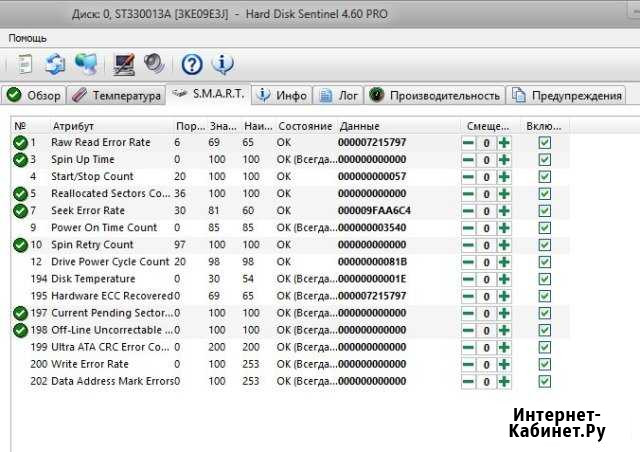Image resolution: width=640 pixels, height=452 pixels.
Task: Toggle enable checkbox for Power On Time Count
Action: (544, 228)
